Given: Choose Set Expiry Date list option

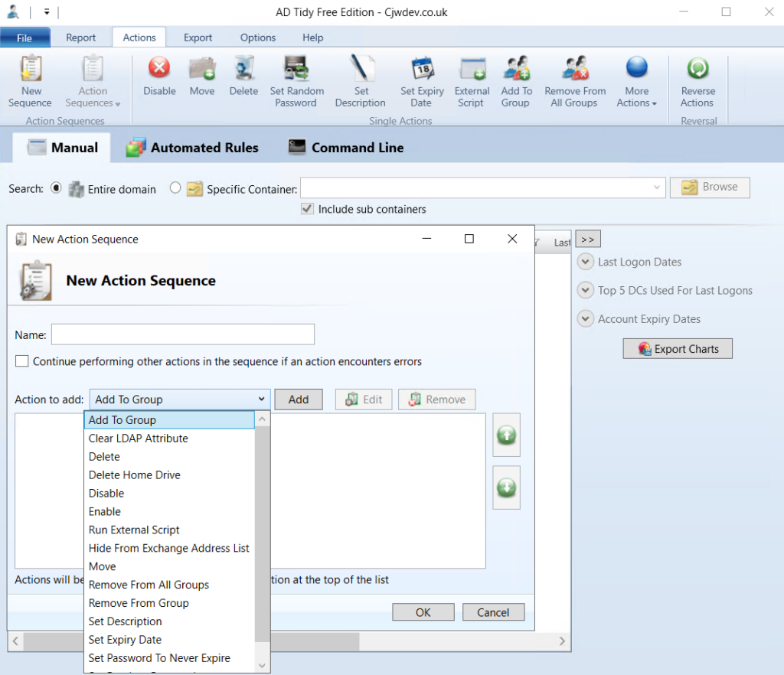Looking at the screenshot, I should click(169, 640).
